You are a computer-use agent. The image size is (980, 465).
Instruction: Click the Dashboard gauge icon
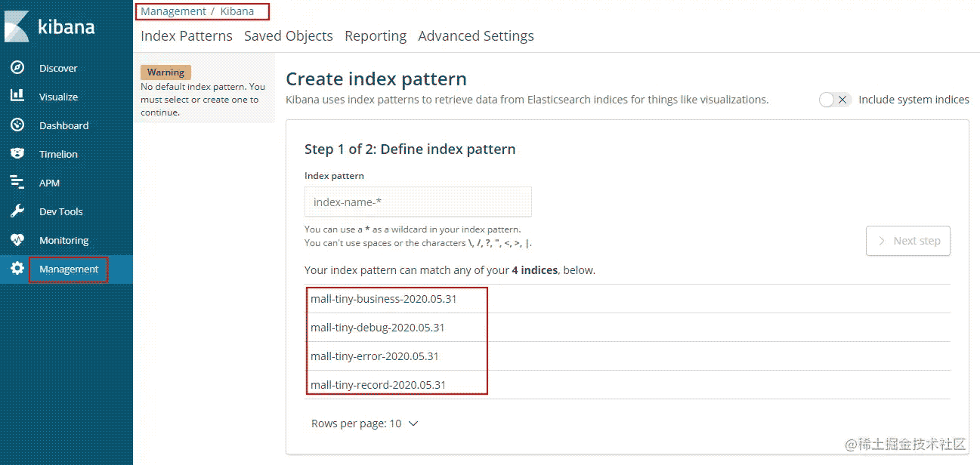click(x=17, y=125)
